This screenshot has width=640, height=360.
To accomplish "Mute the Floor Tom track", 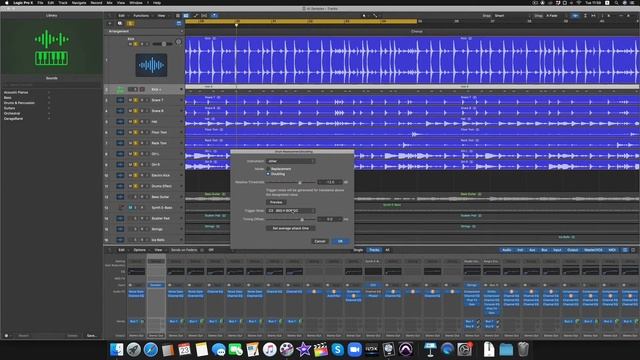I will pyautogui.click(x=131, y=132).
